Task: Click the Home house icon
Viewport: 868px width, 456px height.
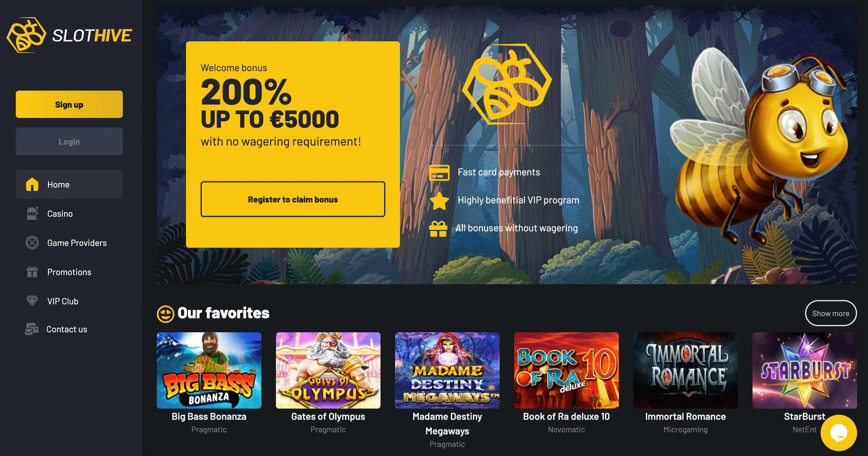Action: point(32,184)
